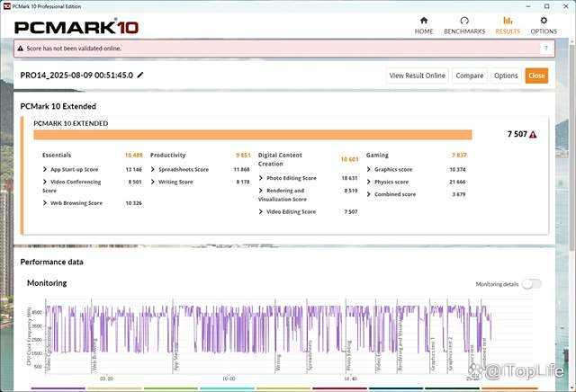Expand Rendering and Visualization Score
The height and width of the screenshot is (392, 576).
[x=261, y=191]
